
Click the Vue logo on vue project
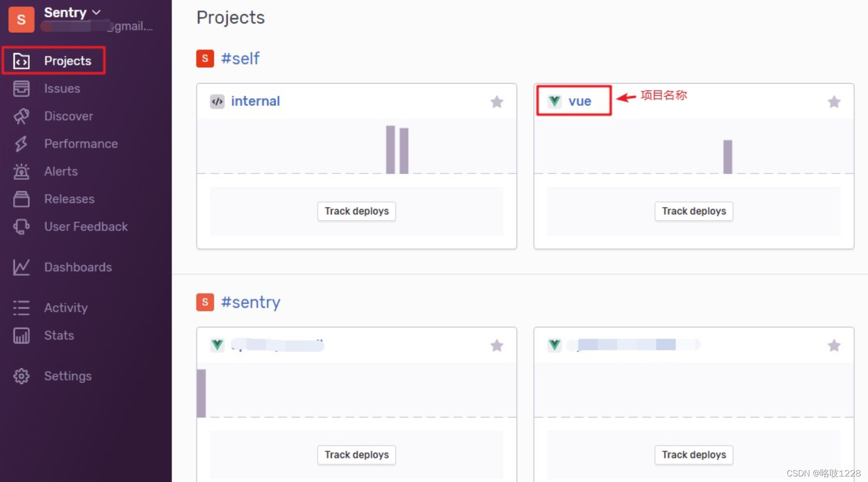coord(554,101)
